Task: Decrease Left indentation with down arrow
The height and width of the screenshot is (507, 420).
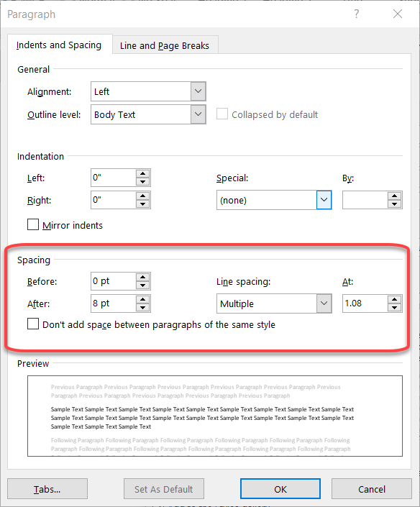Action: pyautogui.click(x=142, y=182)
